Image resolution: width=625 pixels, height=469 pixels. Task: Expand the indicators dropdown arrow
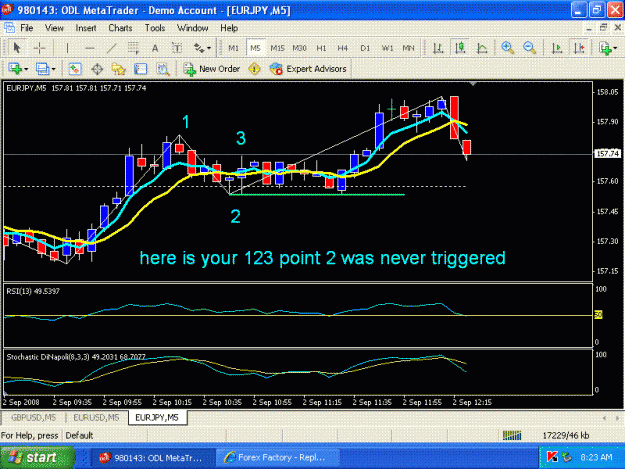coord(616,48)
